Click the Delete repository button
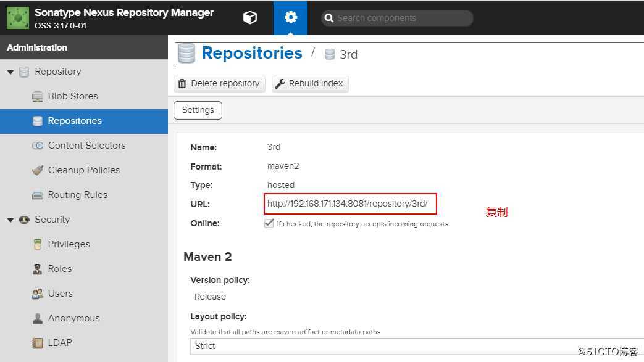The width and height of the screenshot is (644, 362). coord(219,84)
